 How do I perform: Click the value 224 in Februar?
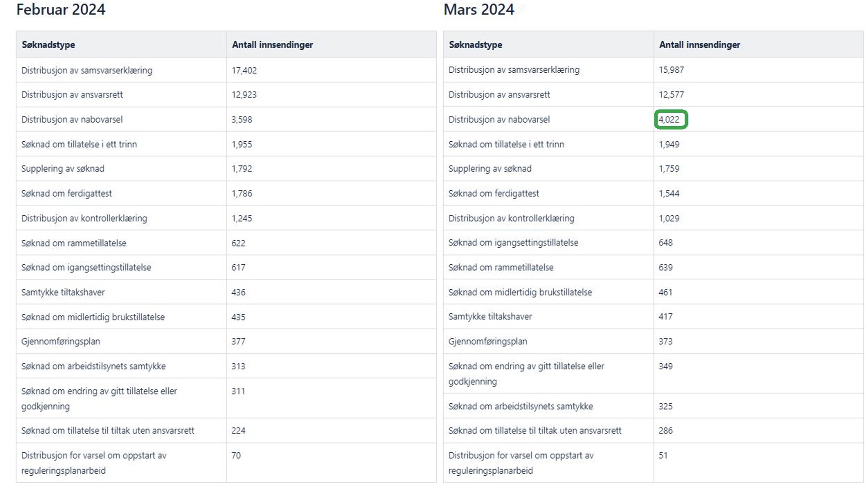click(238, 430)
